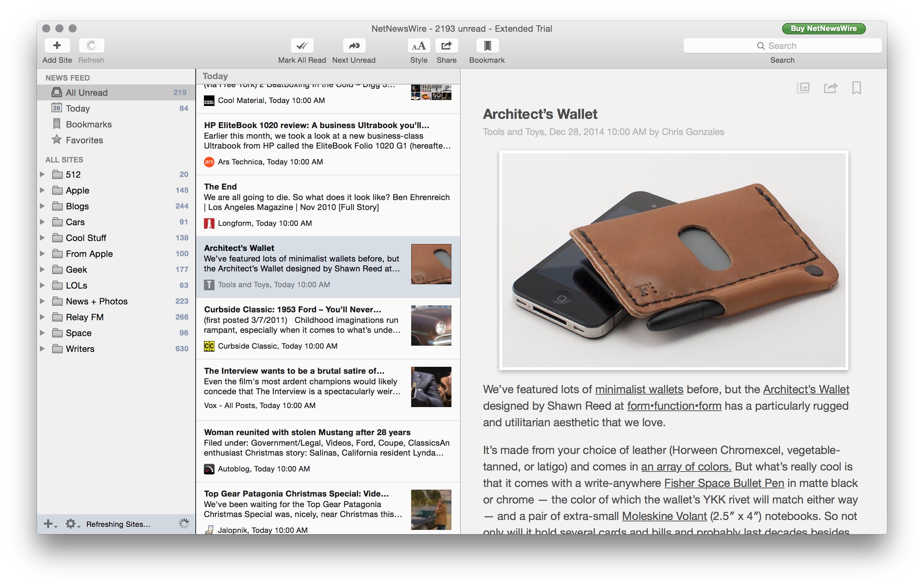The height and width of the screenshot is (587, 924).
Task: Expand the 512 folder
Action: coord(43,174)
